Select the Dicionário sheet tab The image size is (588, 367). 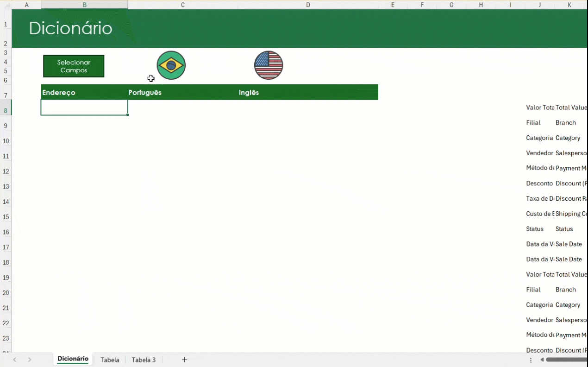coord(72,360)
